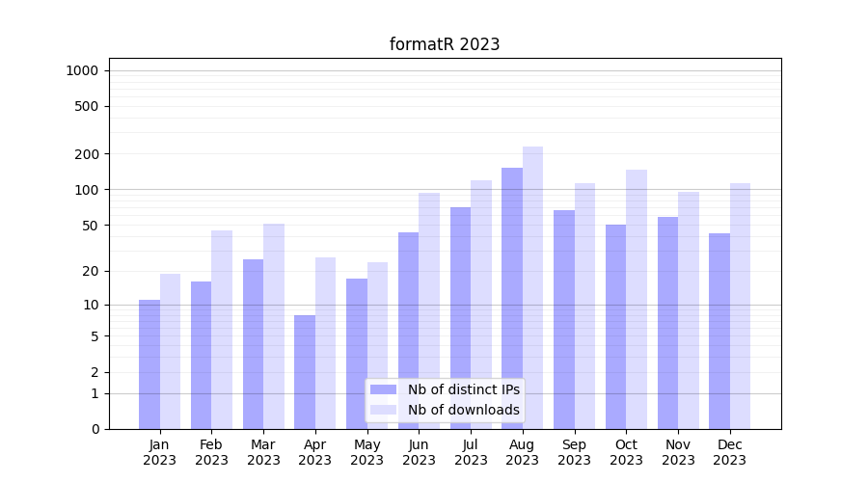
Task: Click the August downloads bar, the tallest bar
Action: coord(532,287)
